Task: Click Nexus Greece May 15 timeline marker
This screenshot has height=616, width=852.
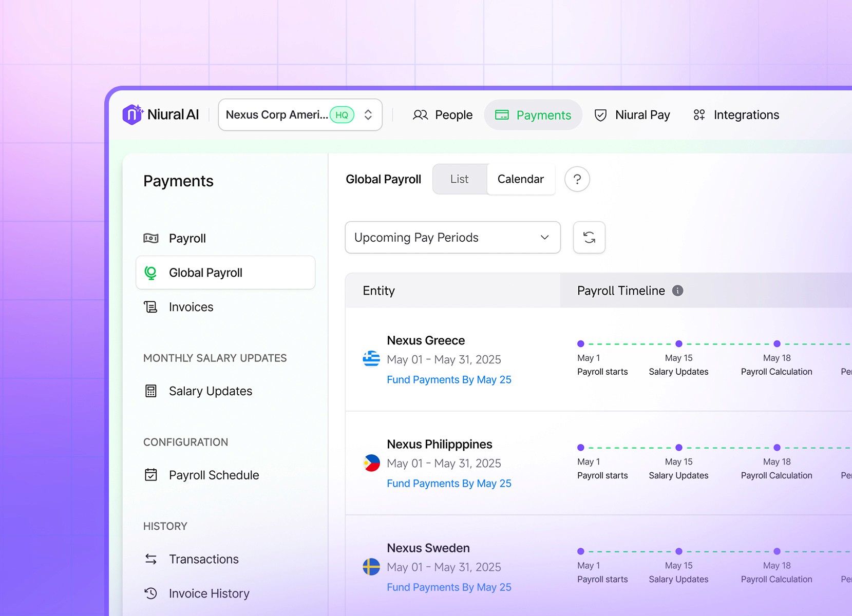Action: (x=679, y=344)
